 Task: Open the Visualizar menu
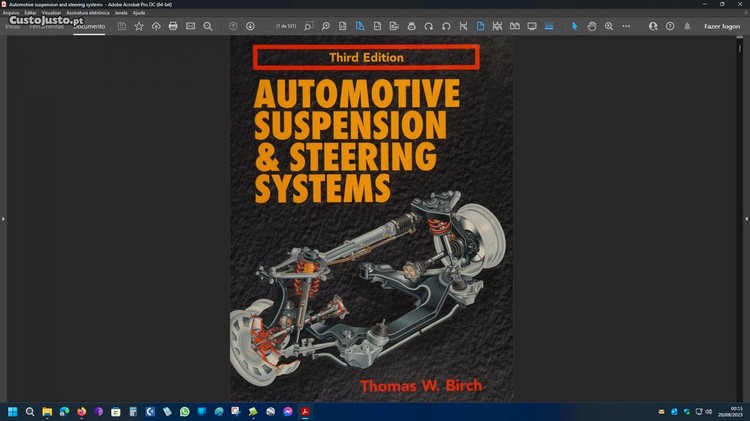tap(51, 12)
